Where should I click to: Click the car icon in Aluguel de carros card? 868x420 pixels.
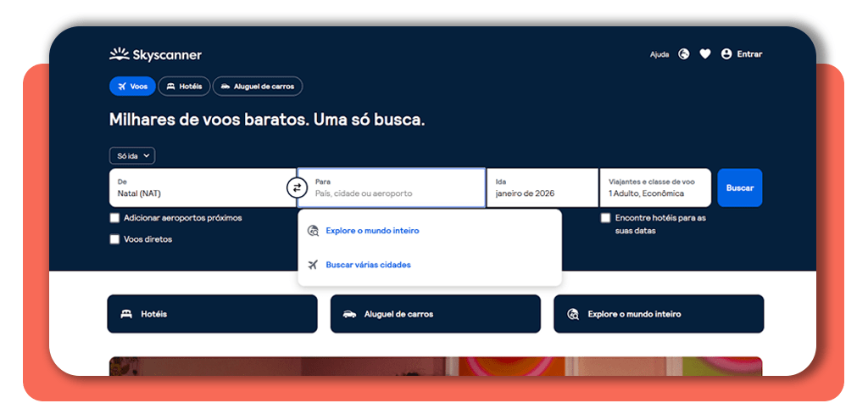(x=349, y=314)
